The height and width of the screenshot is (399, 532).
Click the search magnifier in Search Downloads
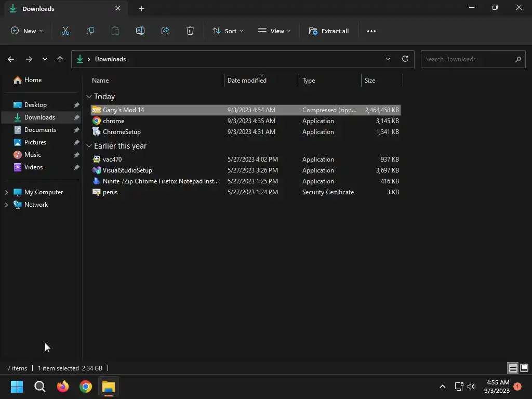tap(518, 59)
